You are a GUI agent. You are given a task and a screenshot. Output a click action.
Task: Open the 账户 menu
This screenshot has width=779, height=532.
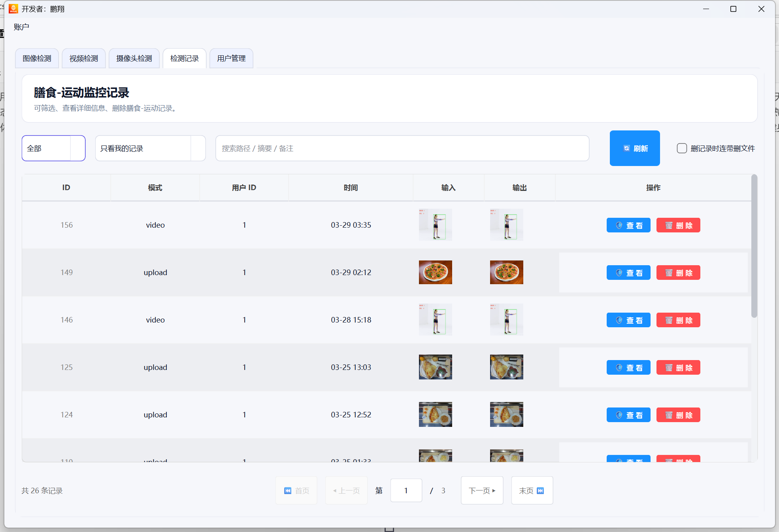[x=21, y=27]
